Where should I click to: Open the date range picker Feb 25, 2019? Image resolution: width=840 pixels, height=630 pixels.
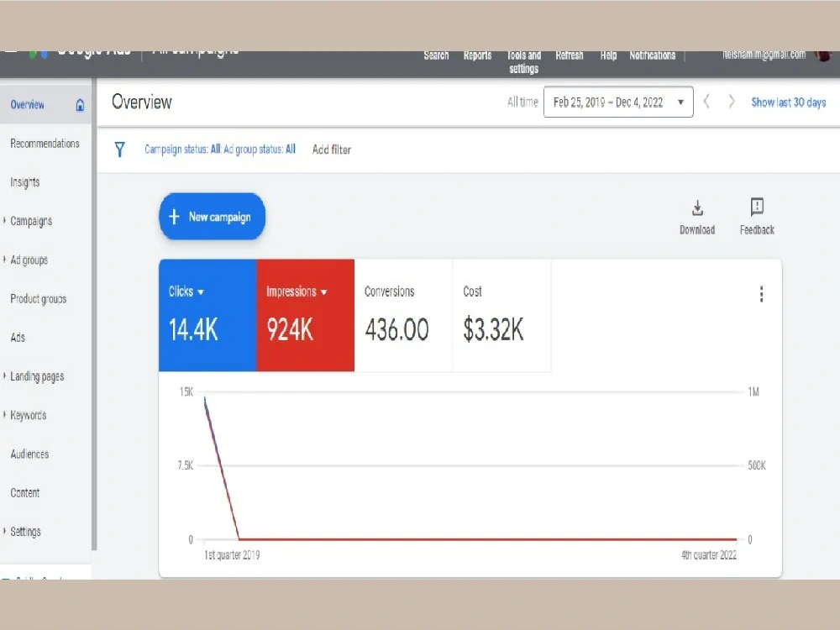(x=618, y=102)
